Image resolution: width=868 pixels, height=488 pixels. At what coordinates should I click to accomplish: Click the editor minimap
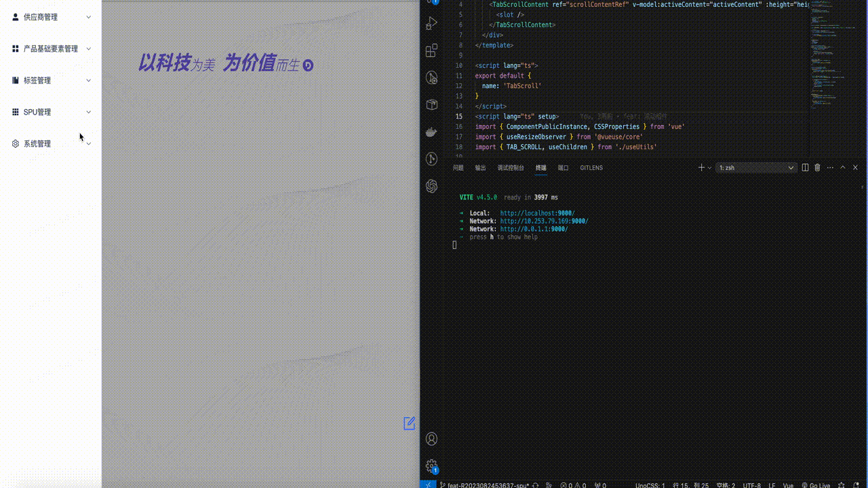835,54
